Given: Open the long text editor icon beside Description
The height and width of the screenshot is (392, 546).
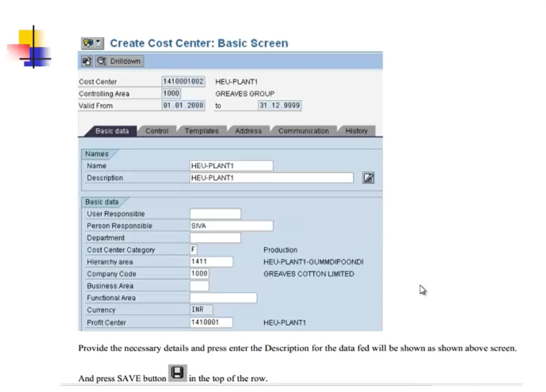Looking at the screenshot, I should tap(368, 178).
